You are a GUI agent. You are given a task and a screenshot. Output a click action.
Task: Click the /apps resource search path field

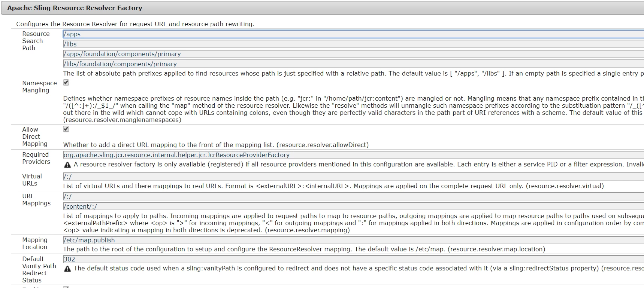(x=353, y=34)
